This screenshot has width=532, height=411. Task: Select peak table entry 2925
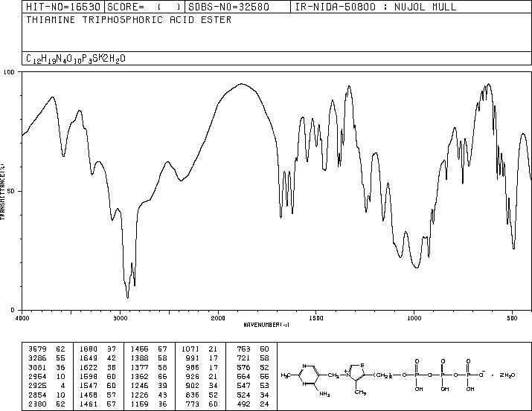pos(37,386)
